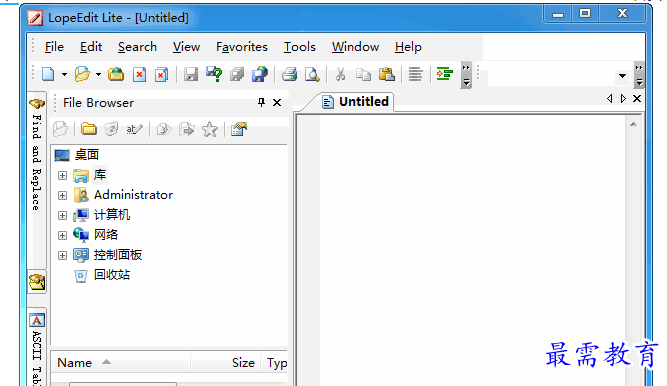Create a new document with New icon
The width and height of the screenshot is (667, 386).
[48, 74]
